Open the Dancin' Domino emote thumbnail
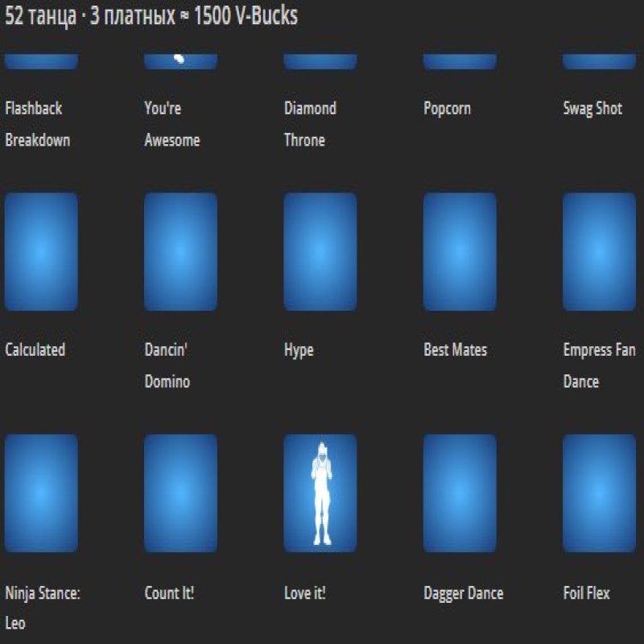Viewport: 644px width, 644px height. tap(181, 251)
